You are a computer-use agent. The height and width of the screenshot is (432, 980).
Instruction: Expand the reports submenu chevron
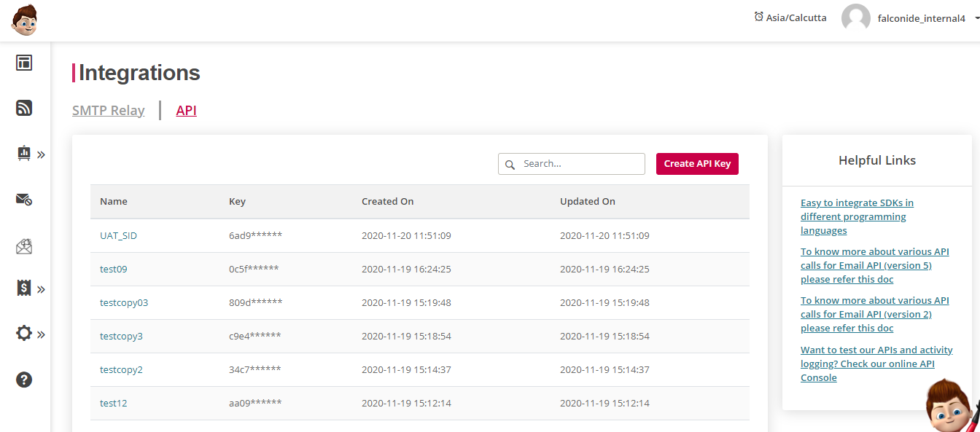tap(42, 154)
